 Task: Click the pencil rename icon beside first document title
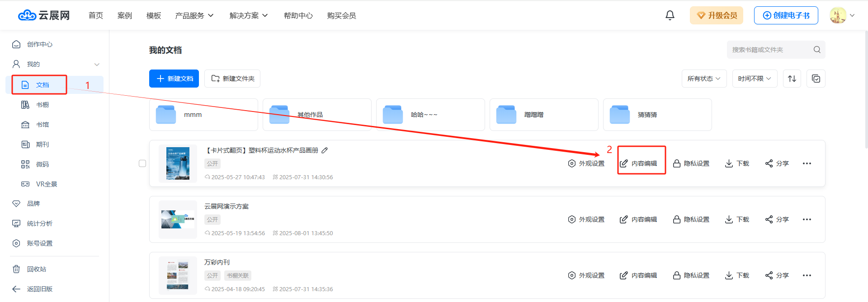[325, 150]
